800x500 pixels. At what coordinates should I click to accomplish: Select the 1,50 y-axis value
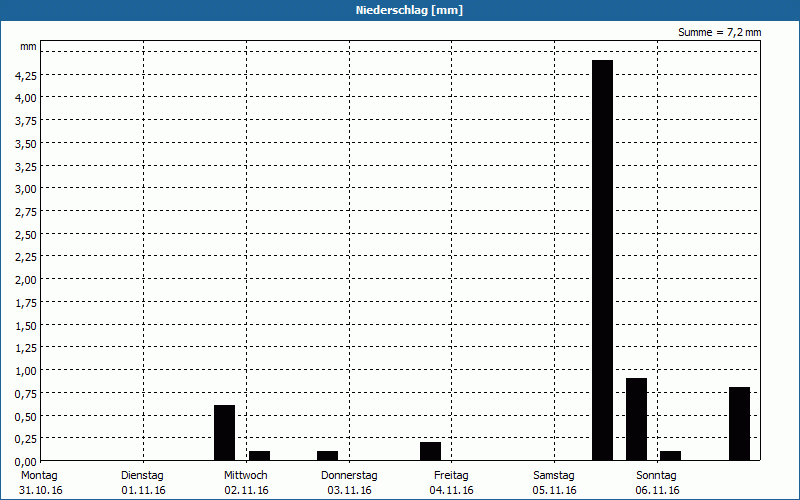click(26, 326)
